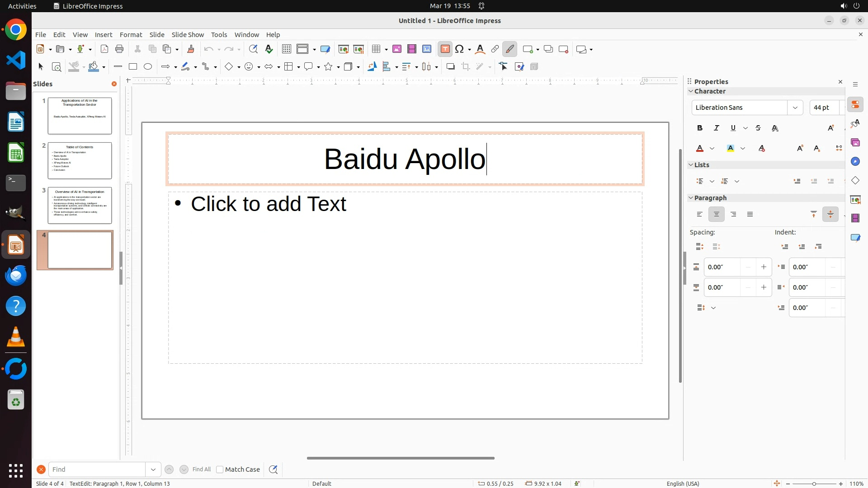The width and height of the screenshot is (868, 488).
Task: Click the Export as PDF icon
Action: pos(104,49)
